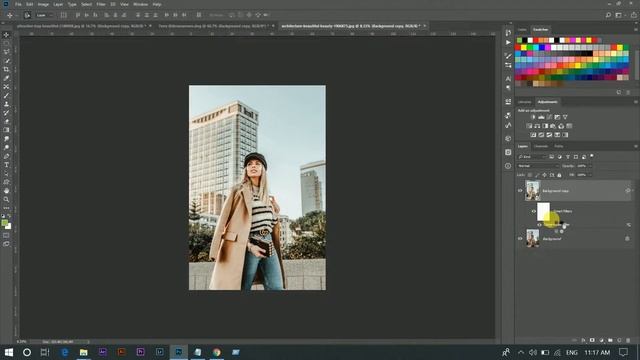
Task: Add a Brightness/Contrast adjustment
Action: pos(533,117)
